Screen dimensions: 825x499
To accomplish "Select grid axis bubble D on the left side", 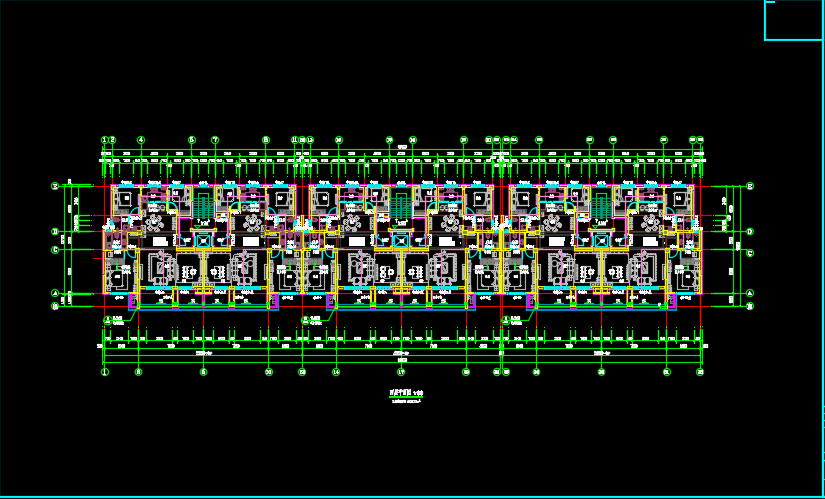I will coord(56,232).
